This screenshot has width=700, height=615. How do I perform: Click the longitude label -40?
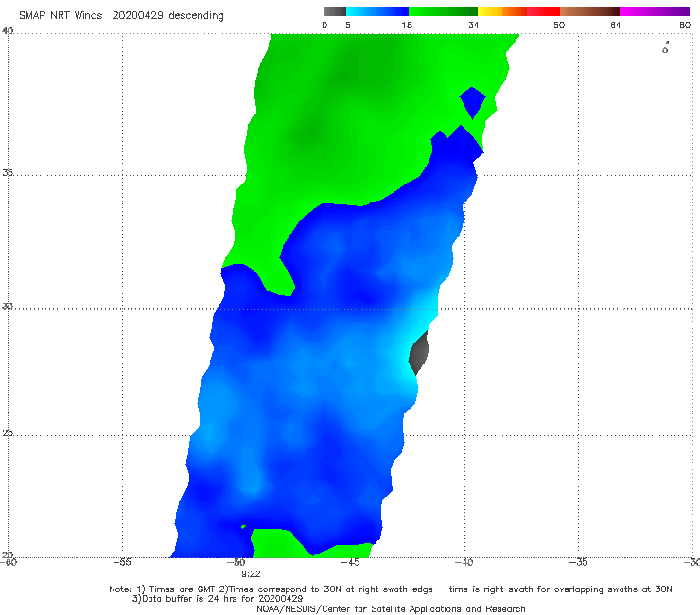(x=464, y=562)
